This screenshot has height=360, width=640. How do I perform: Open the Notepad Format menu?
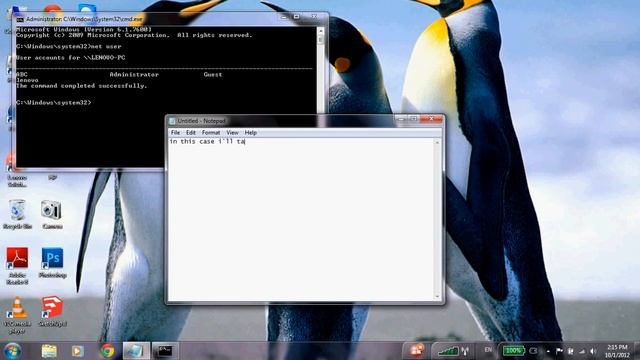[211, 133]
